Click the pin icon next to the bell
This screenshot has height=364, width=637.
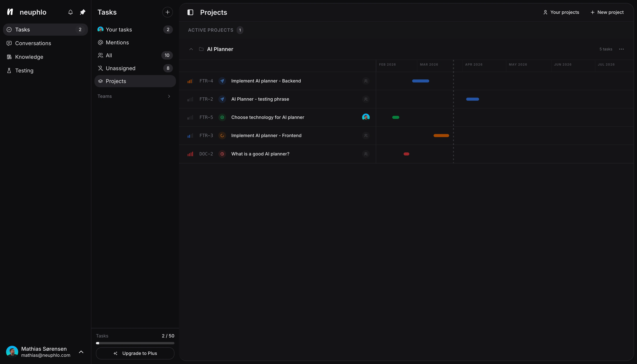coord(83,12)
